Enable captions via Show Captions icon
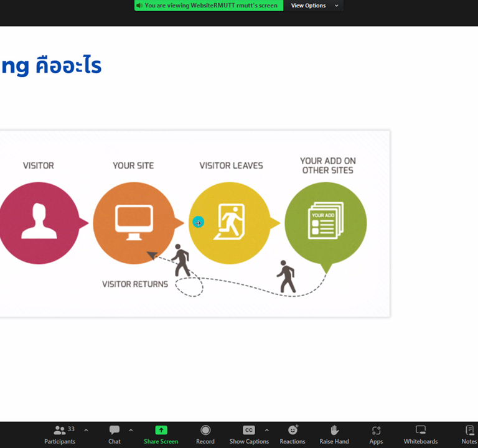 (249, 430)
